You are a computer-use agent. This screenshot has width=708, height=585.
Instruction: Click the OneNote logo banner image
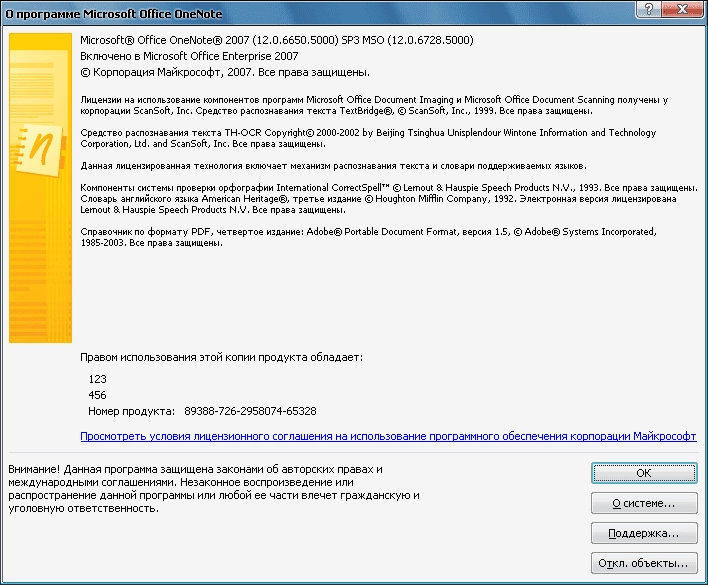click(40, 188)
